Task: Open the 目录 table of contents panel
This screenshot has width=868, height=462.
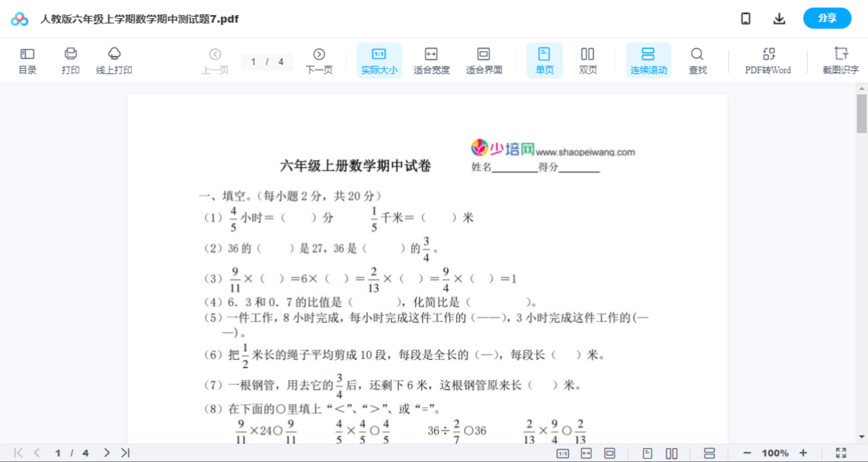Action: pyautogui.click(x=27, y=60)
